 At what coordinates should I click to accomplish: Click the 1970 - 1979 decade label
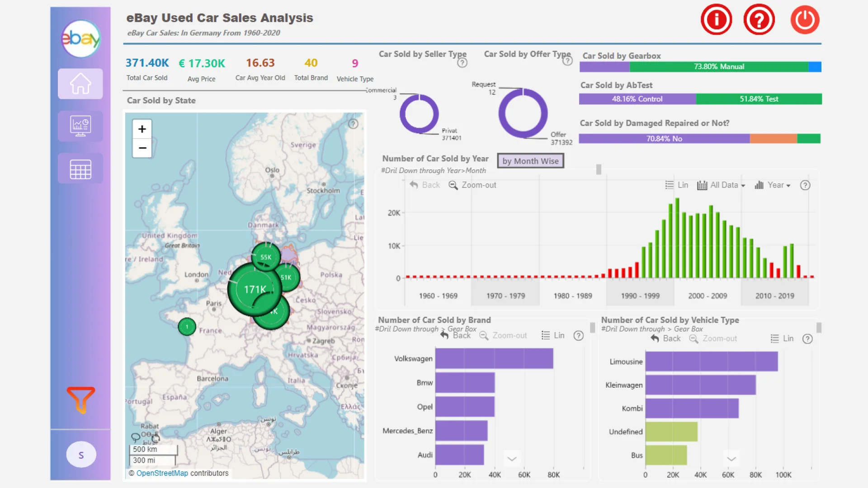(506, 296)
